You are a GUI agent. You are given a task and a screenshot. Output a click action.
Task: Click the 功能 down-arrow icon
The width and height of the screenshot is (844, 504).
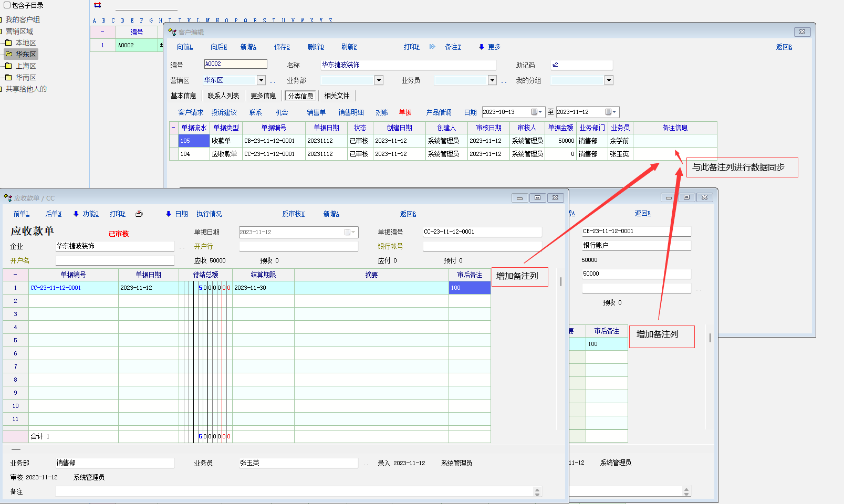tap(76, 214)
